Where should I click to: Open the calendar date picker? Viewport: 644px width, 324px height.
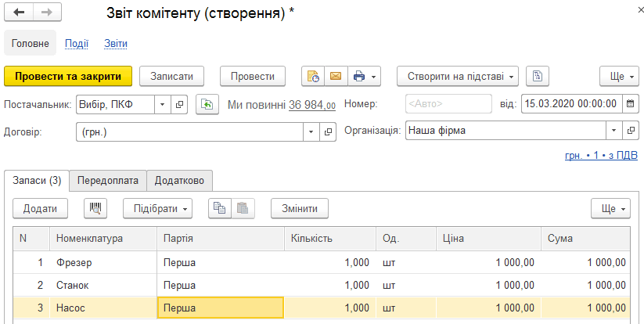(631, 104)
